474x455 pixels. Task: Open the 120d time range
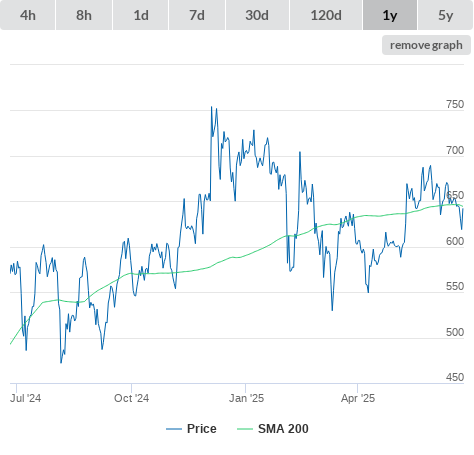point(326,15)
